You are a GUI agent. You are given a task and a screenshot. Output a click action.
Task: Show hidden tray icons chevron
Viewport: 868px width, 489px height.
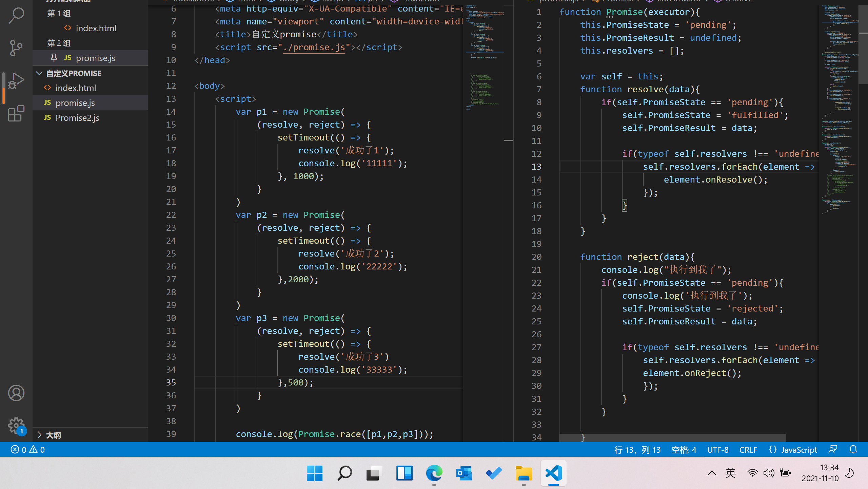click(712, 473)
